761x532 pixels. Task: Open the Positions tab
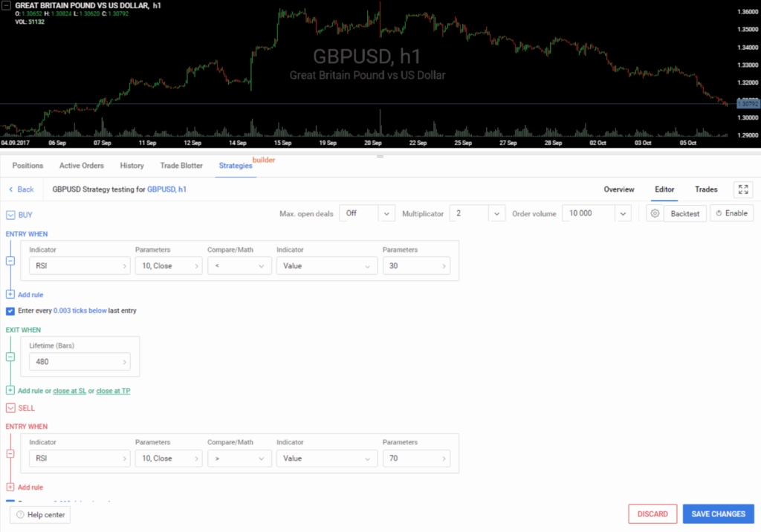pyautogui.click(x=27, y=165)
